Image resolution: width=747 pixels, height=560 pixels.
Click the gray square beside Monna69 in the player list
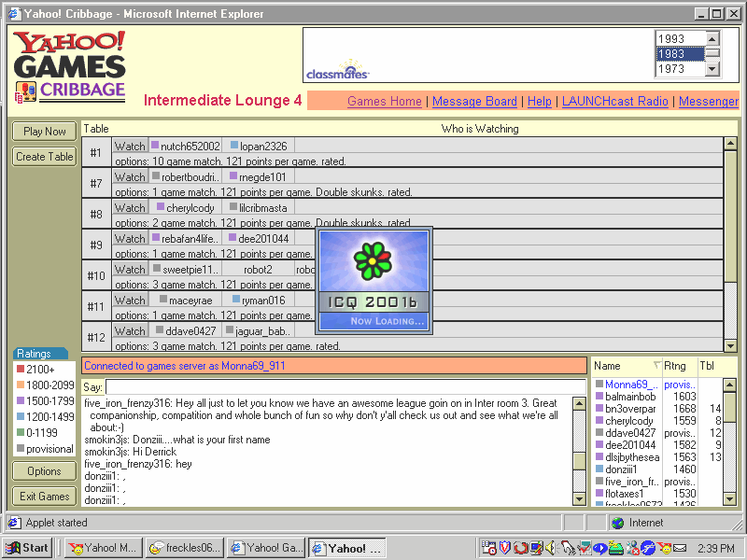coord(599,384)
